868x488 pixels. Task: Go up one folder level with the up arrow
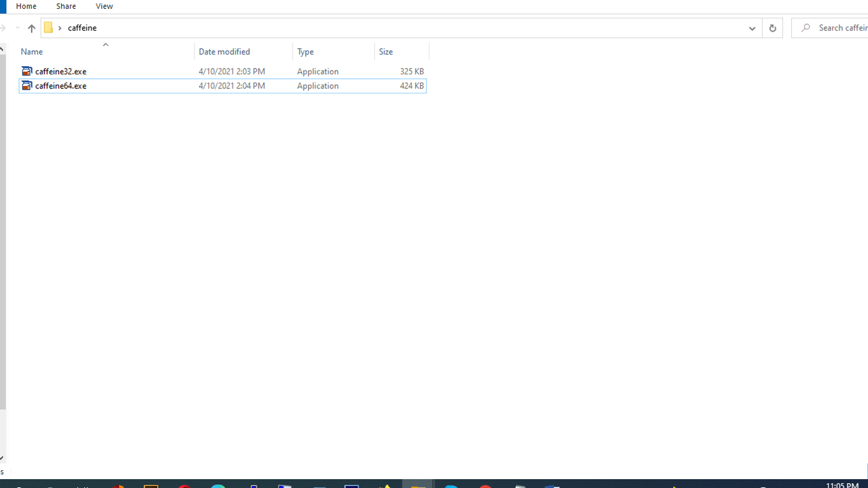(31, 28)
